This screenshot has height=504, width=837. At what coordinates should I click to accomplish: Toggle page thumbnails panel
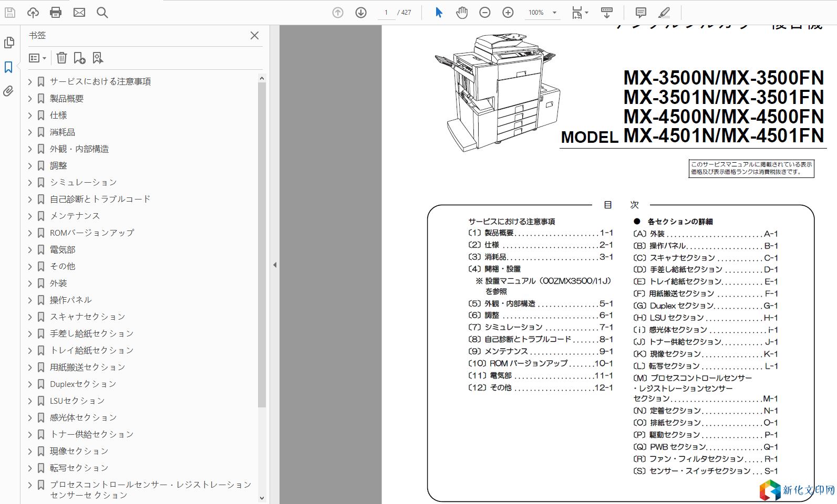pyautogui.click(x=8, y=43)
